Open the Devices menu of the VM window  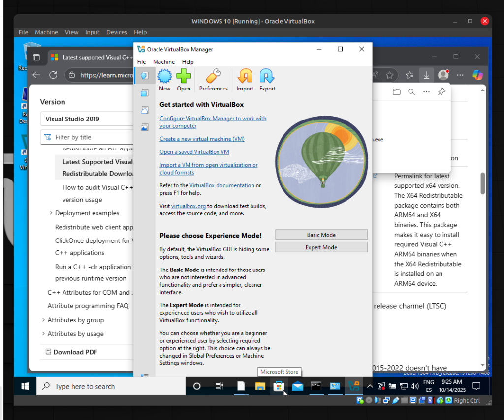(117, 32)
